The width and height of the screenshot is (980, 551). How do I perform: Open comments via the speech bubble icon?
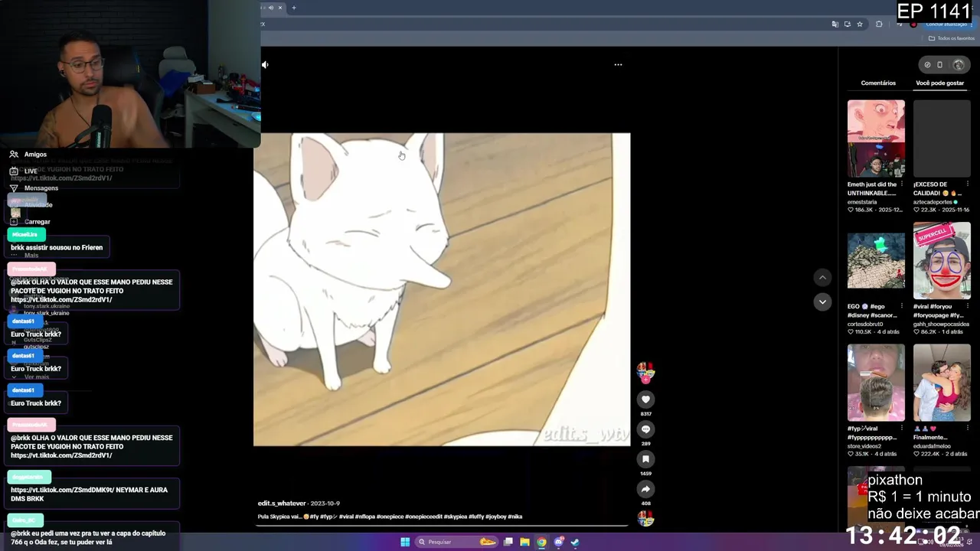pyautogui.click(x=645, y=429)
